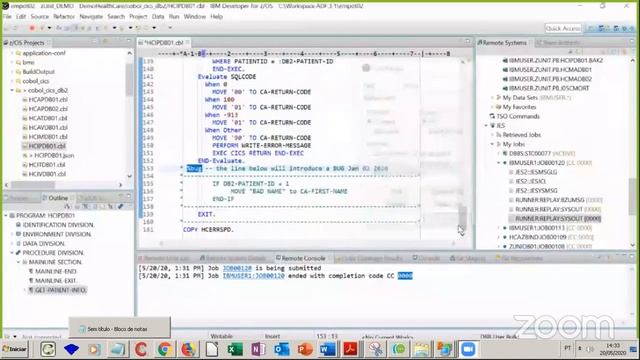The image size is (640, 360).
Task: Open the Refactor menu
Action: tap(64, 17)
